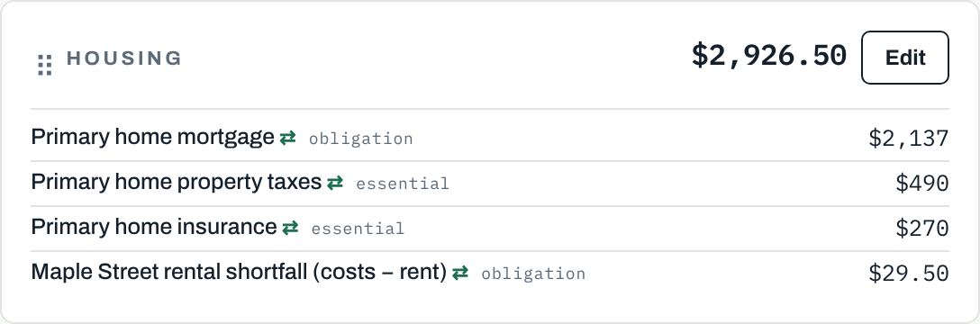Click the essential tag on home insurance
This screenshot has width=980, height=324.
358,229
